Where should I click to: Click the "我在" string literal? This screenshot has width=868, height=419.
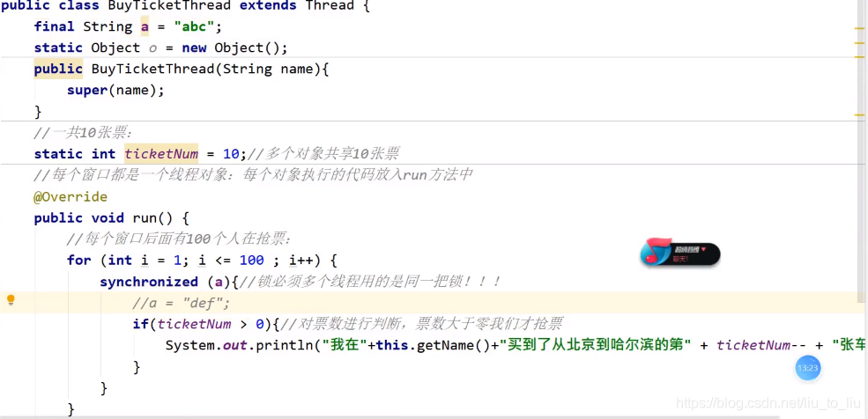point(345,345)
